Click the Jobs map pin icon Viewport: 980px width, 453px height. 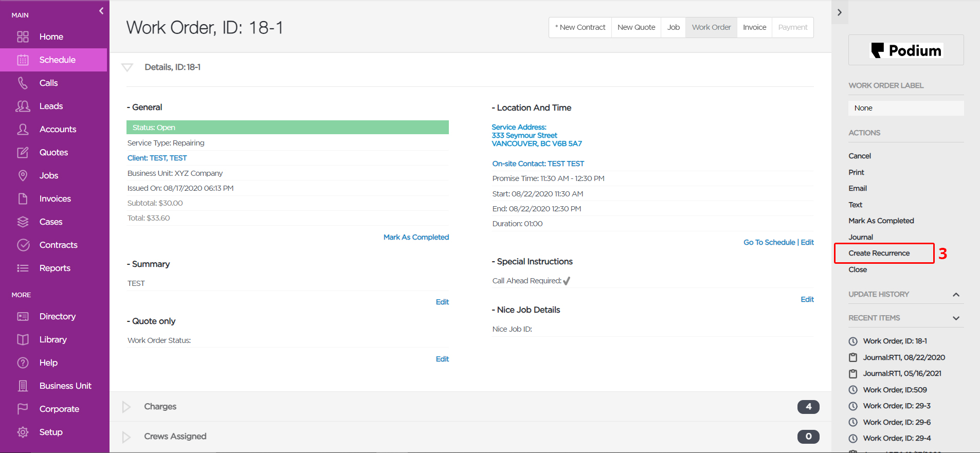pyautogui.click(x=23, y=175)
